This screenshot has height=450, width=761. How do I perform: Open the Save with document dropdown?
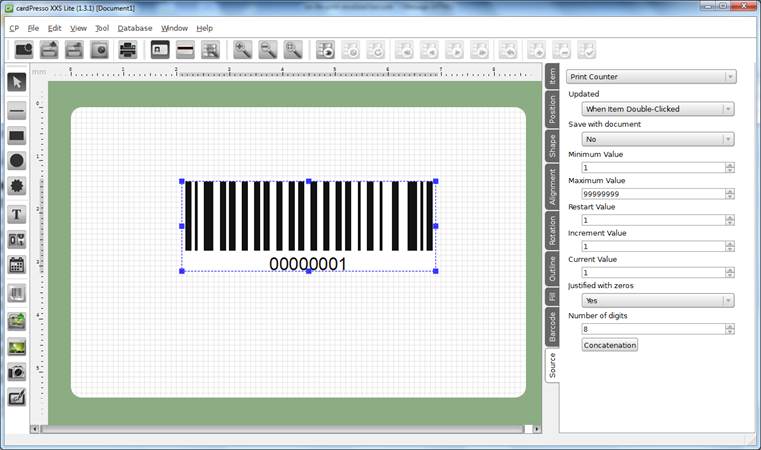tap(658, 139)
